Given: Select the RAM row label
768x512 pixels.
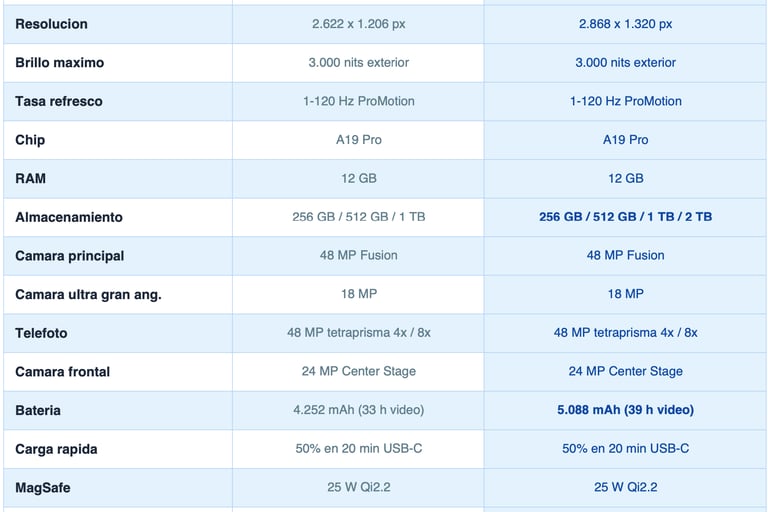Looking at the screenshot, I should (30, 178).
